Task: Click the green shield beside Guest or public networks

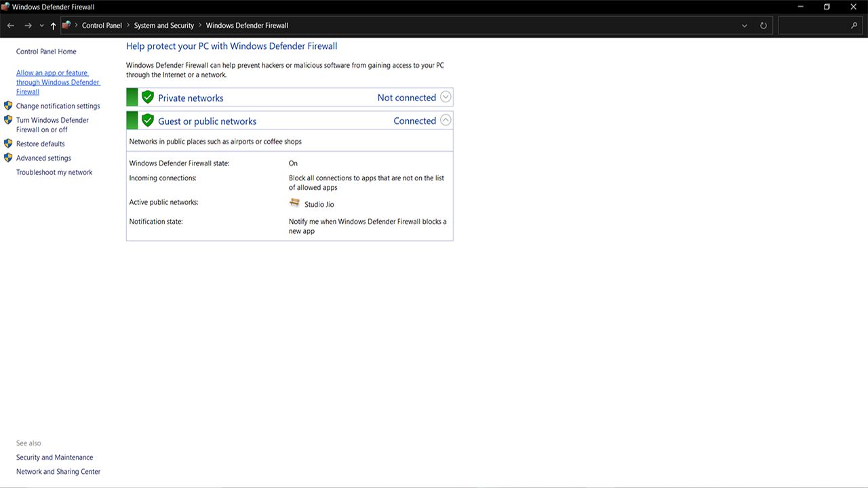Action: coord(148,121)
